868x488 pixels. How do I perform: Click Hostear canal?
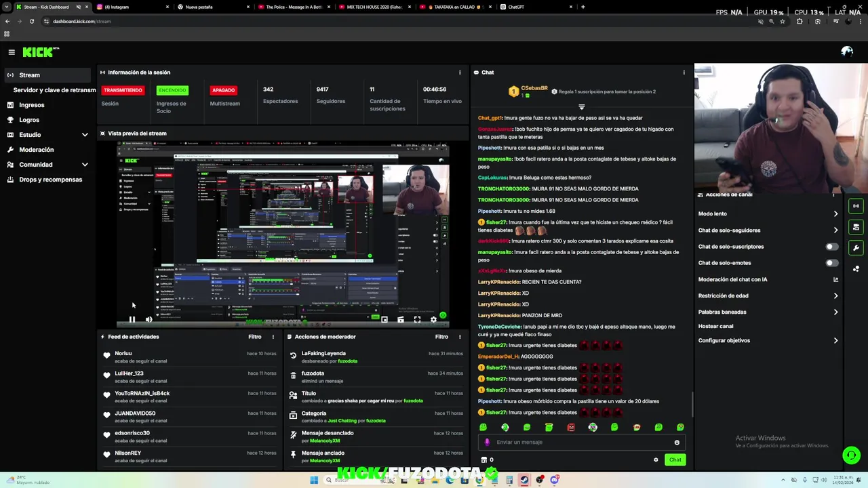(716, 326)
